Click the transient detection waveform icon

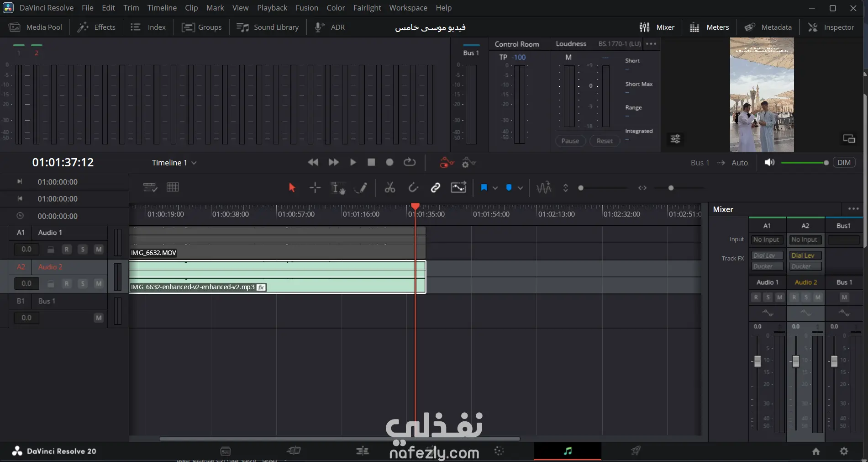coord(544,187)
